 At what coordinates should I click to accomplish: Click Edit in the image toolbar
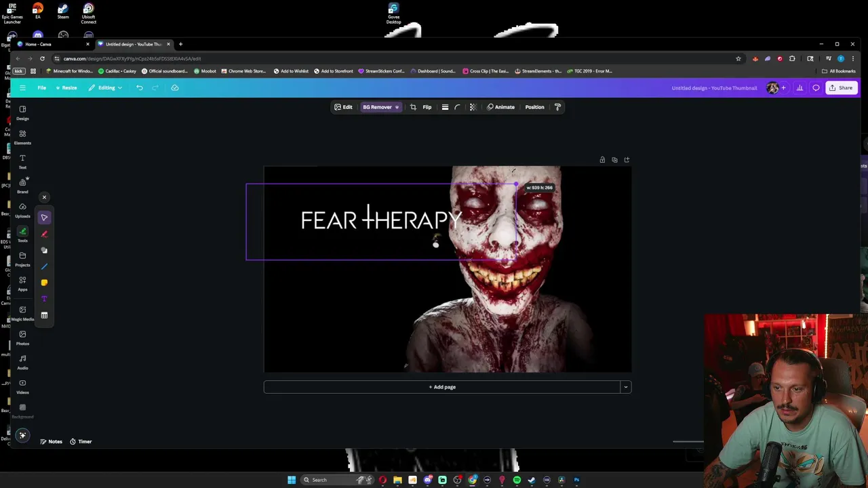[x=343, y=107]
